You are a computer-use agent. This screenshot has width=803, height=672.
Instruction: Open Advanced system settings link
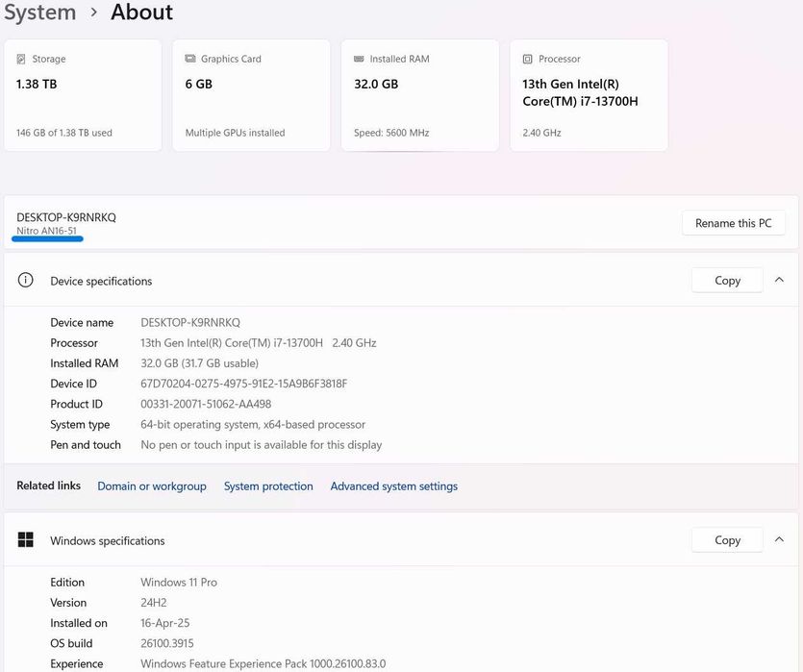(x=393, y=486)
